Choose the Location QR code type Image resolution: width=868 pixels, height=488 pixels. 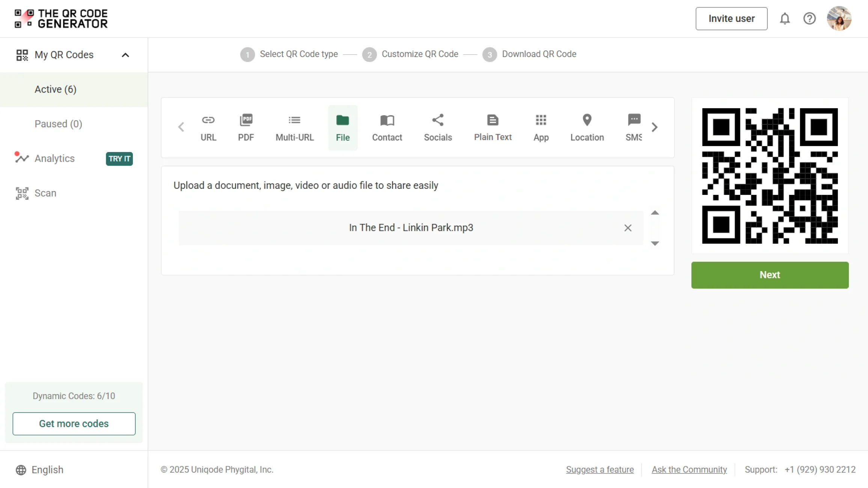point(587,128)
